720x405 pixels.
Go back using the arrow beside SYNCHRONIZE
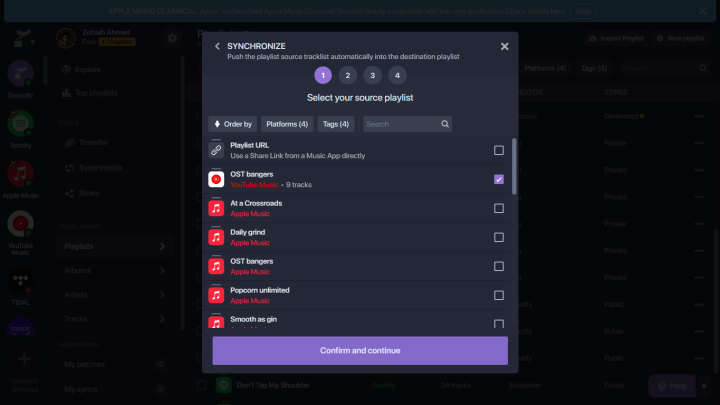click(217, 46)
